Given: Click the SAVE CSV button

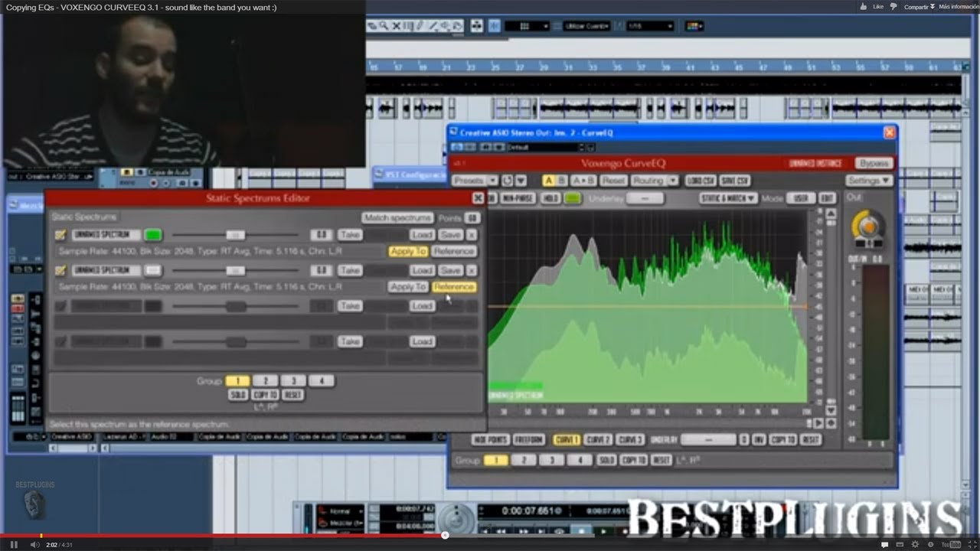Looking at the screenshot, I should (x=735, y=181).
